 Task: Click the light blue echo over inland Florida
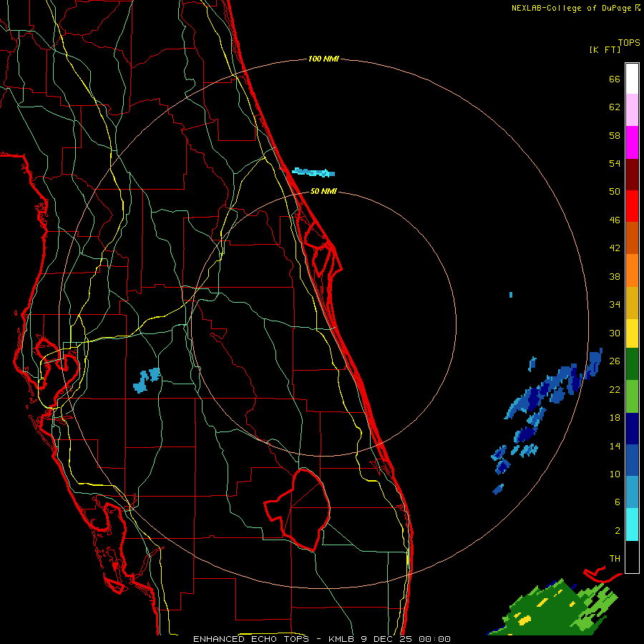[x=146, y=380]
